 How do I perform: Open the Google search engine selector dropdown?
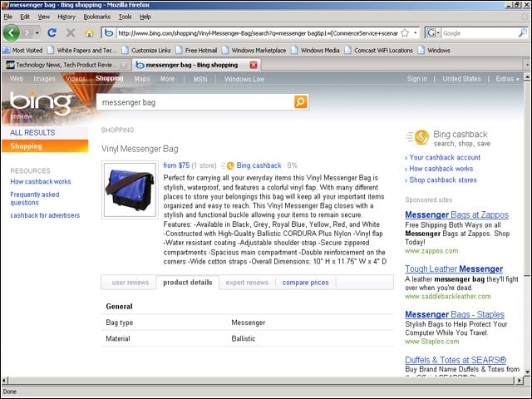tap(433, 33)
